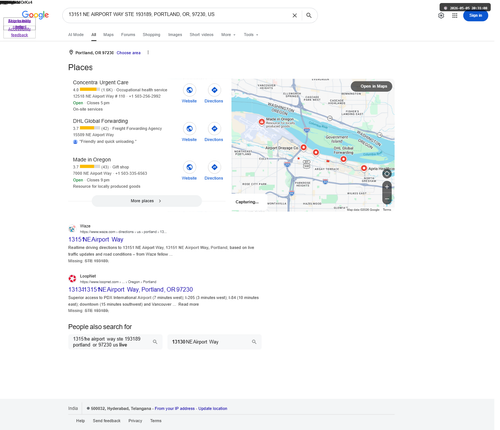Select Made in Oregon map pin
The height and width of the screenshot is (430, 500).
point(262,122)
